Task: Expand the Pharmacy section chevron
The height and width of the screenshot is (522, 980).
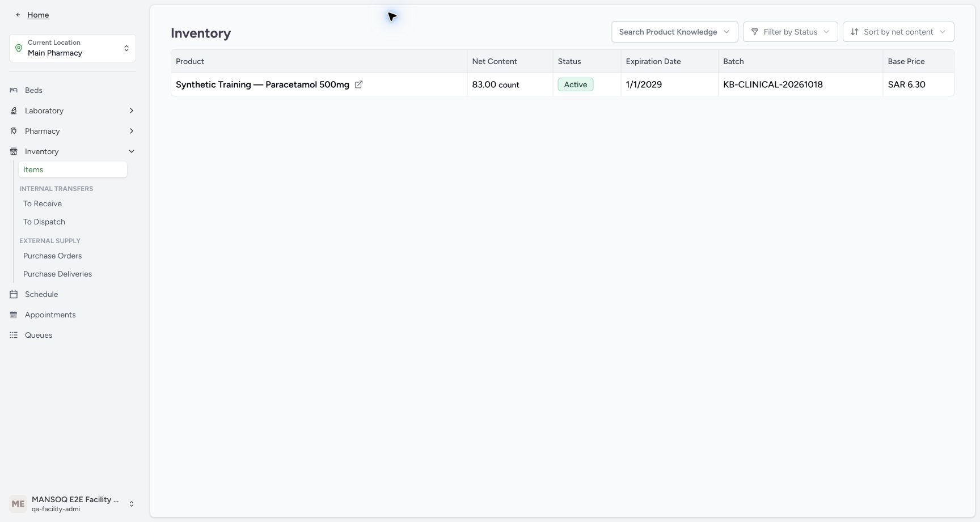Action: tap(132, 131)
